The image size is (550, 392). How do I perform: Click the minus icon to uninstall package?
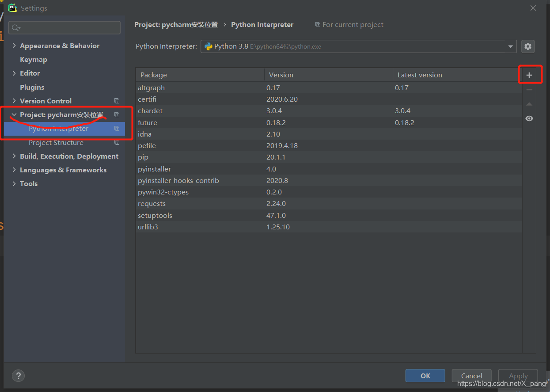(529, 90)
